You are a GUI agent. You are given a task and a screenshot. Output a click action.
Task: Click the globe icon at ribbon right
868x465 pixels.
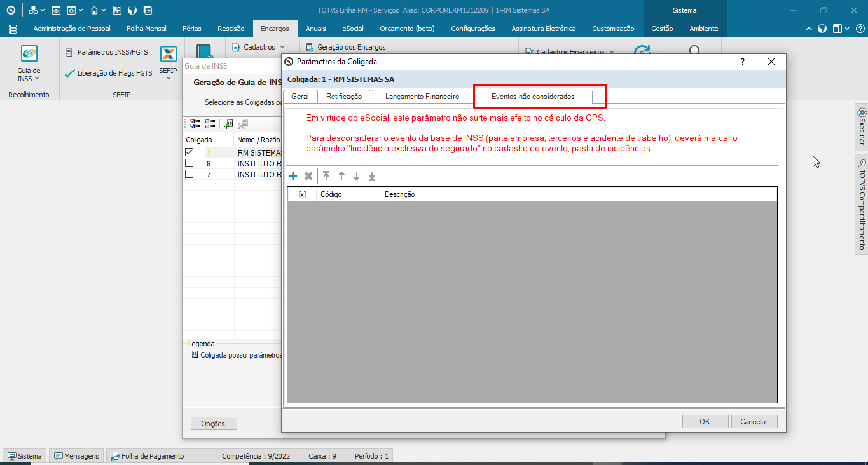[822, 29]
